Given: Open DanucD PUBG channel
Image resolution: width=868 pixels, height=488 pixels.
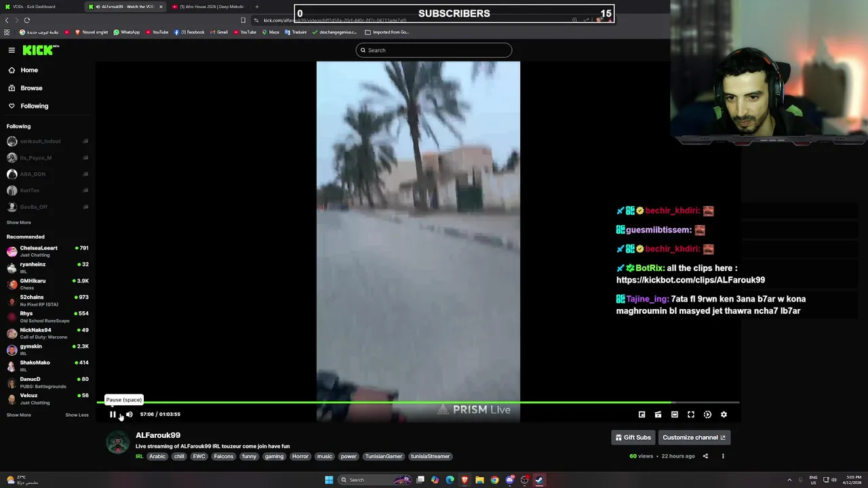Looking at the screenshot, I should pos(47,382).
